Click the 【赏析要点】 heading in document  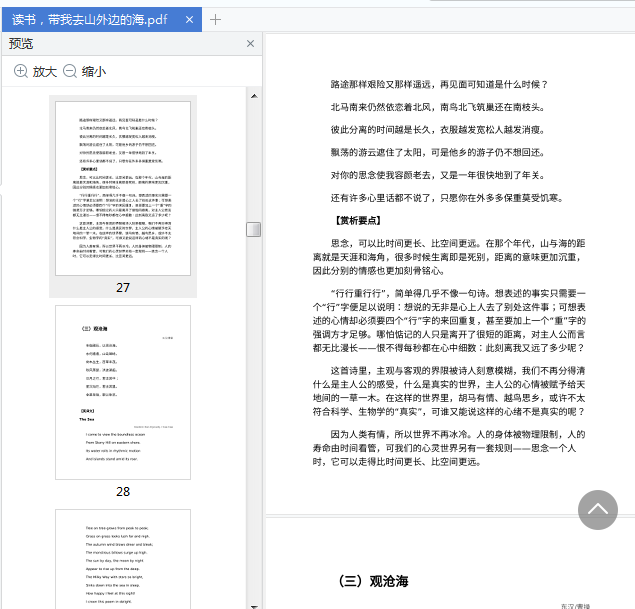coord(358,220)
